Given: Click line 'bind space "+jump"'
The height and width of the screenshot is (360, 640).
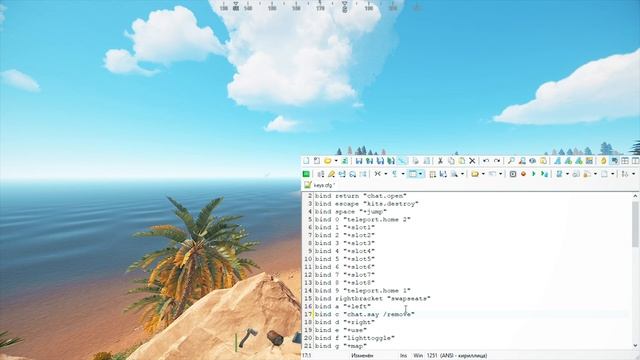Looking at the screenshot, I should [351, 212].
